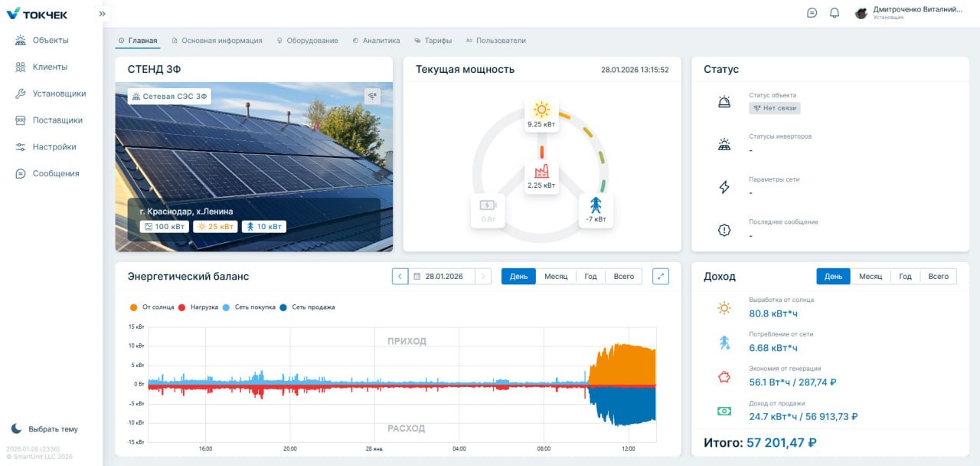
Task: Click the factory load node 2.25 кВт
Action: 541,177
